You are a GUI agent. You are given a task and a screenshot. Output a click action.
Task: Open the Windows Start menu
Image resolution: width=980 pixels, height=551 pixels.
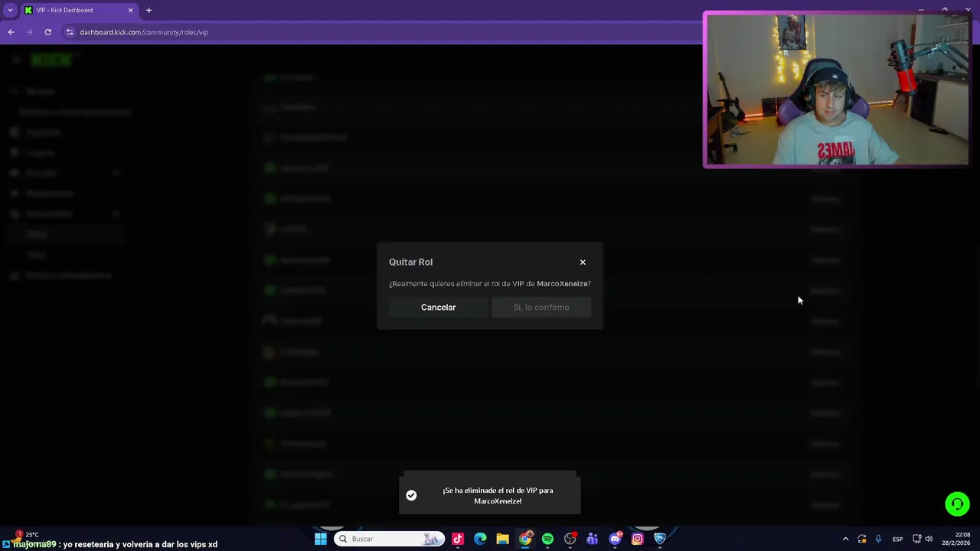[321, 539]
